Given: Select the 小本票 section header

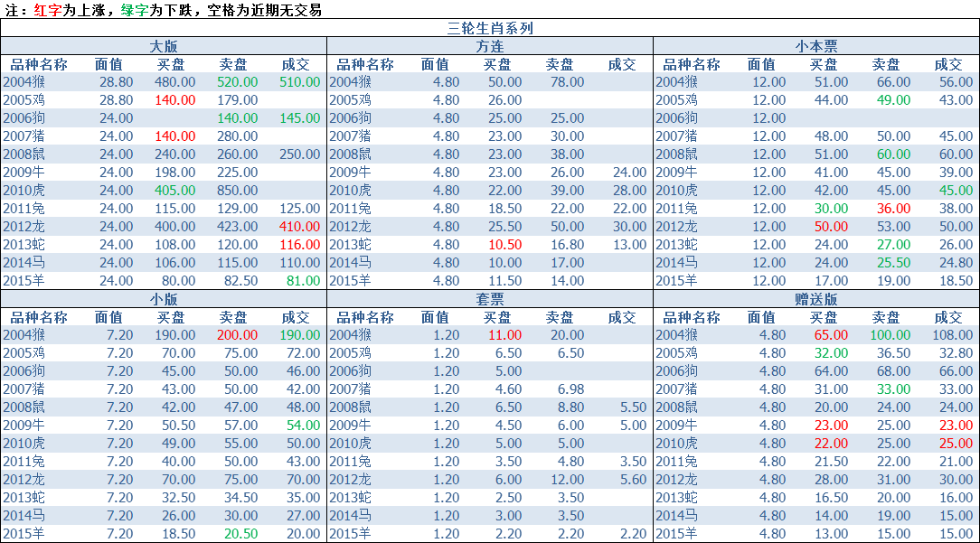Looking at the screenshot, I should tap(816, 46).
